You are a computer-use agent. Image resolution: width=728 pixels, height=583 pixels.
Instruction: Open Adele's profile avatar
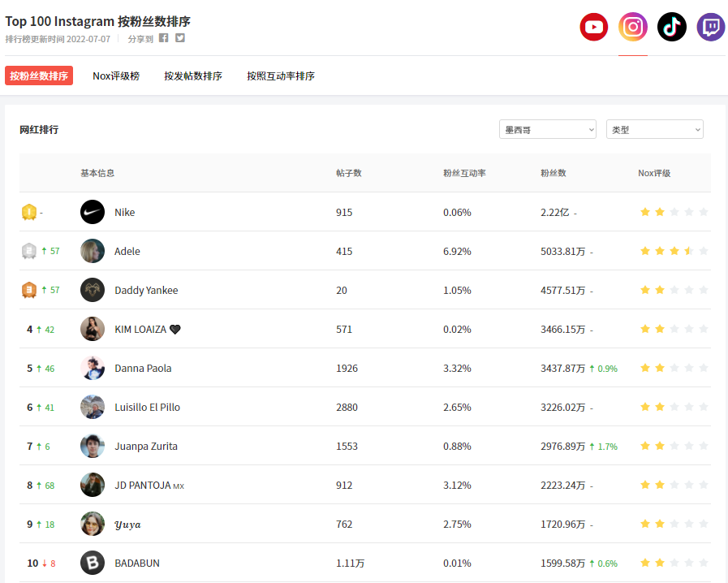93,251
